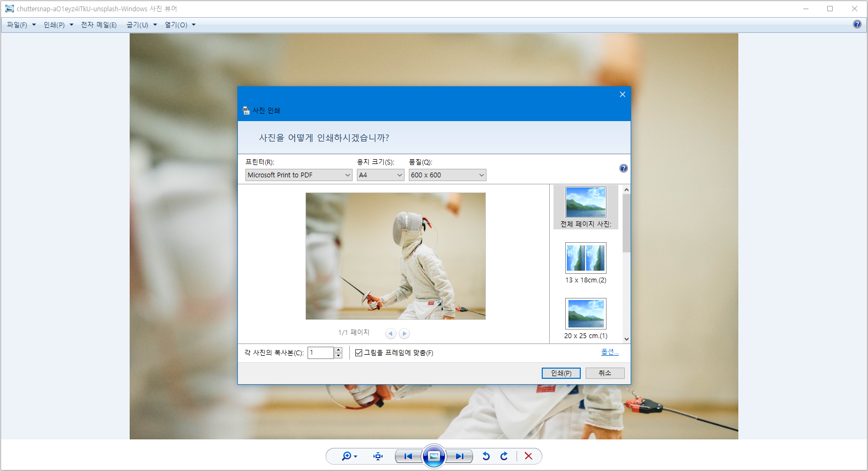Open the 전자 메일(E) menu
The height and width of the screenshot is (471, 868).
click(x=99, y=25)
